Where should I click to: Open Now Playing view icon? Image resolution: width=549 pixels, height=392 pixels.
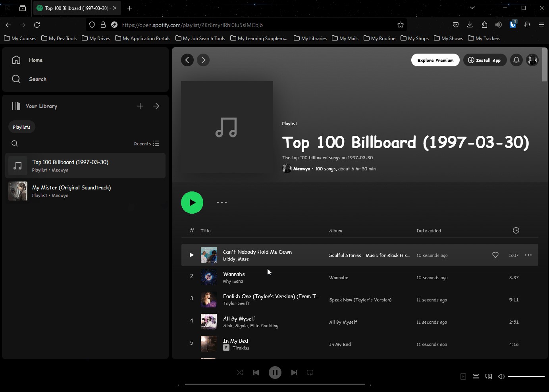pos(463,377)
